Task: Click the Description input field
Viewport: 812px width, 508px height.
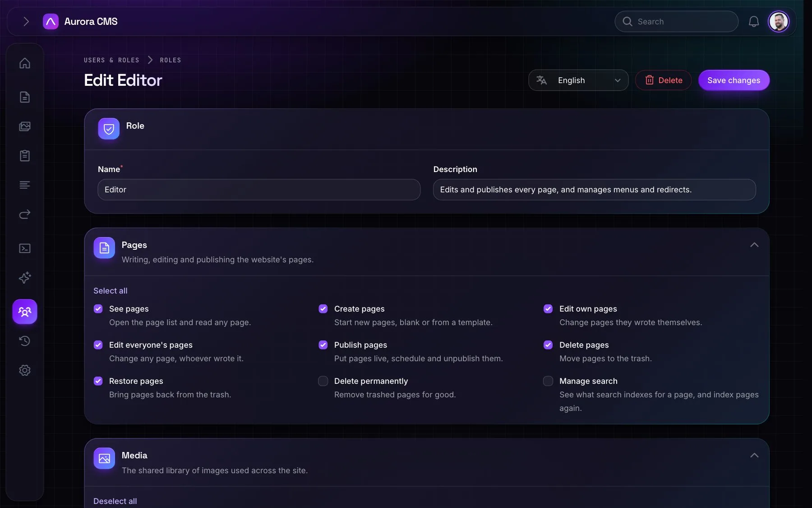Action: click(595, 190)
